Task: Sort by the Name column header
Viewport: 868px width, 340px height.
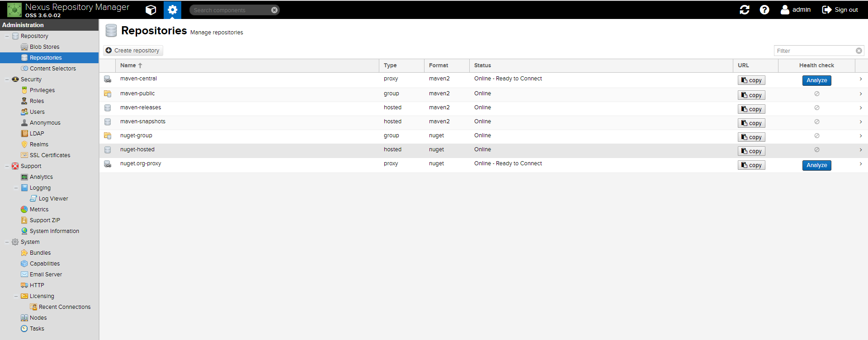Action: click(247, 65)
